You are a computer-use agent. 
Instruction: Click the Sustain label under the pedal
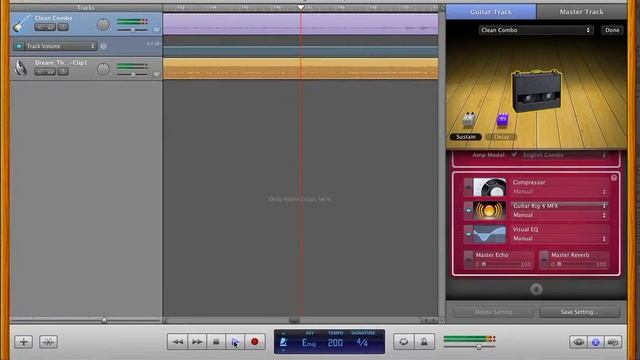click(x=466, y=137)
